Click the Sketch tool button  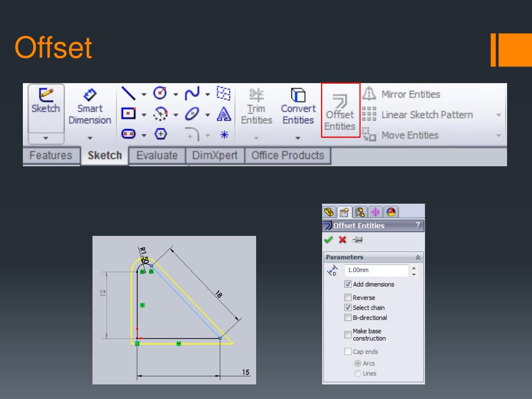point(46,108)
